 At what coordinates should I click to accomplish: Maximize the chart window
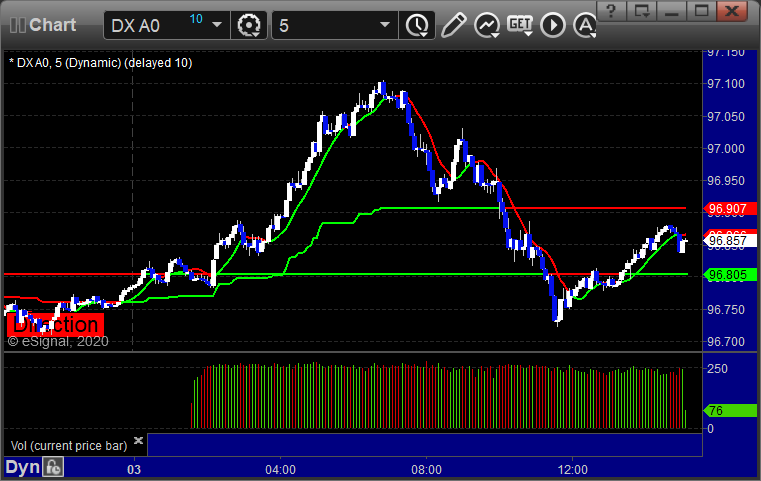[701, 11]
